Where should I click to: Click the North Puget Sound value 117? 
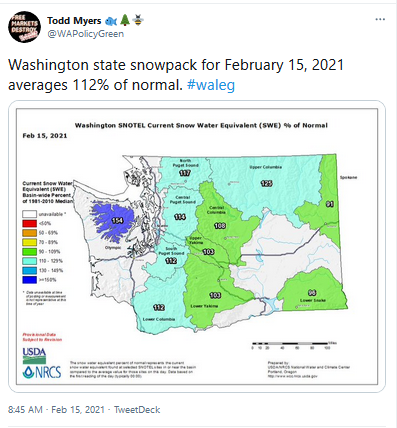click(185, 173)
